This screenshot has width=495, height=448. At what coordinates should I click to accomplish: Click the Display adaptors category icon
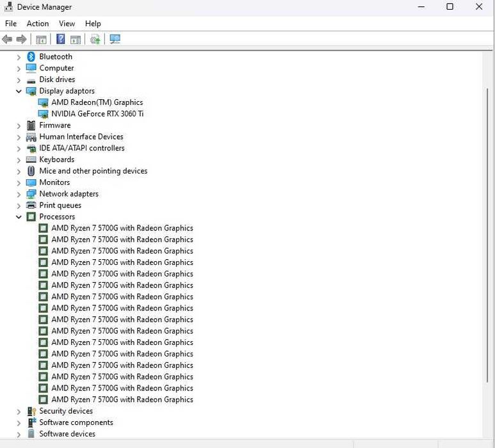coord(31,91)
